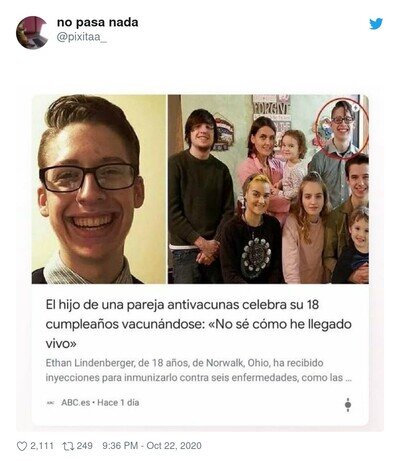View the 2,111 likes count

point(42,446)
